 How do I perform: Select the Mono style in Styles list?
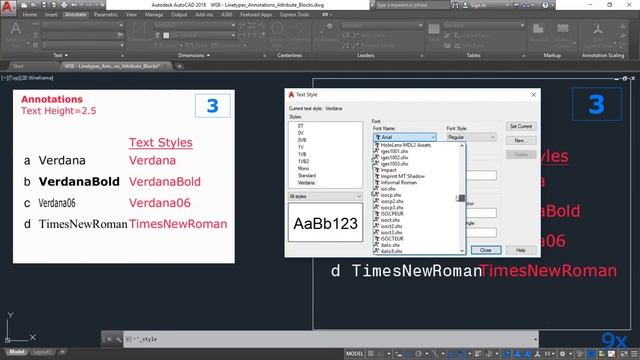tap(303, 169)
